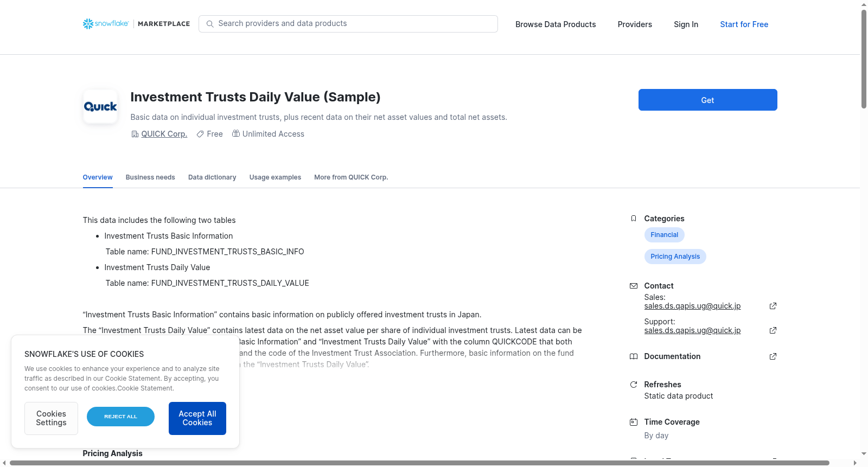Screen dimensions: 868x467
Task: Click the Quick provider logo thumbnail
Action: [100, 107]
